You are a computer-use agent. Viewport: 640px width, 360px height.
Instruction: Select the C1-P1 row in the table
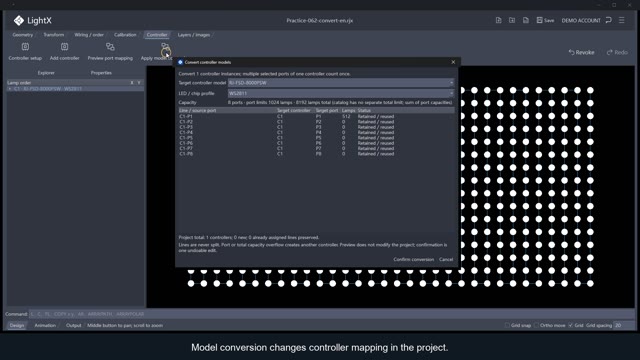[316, 116]
